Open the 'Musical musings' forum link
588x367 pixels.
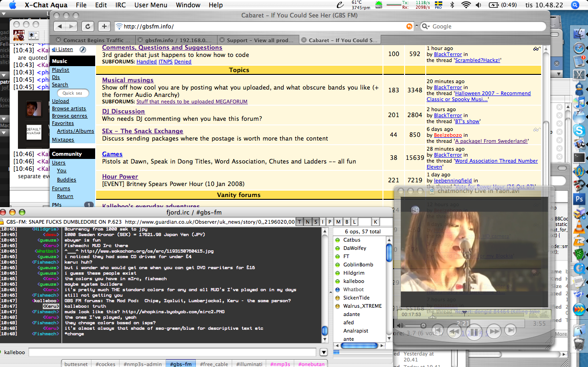point(128,80)
